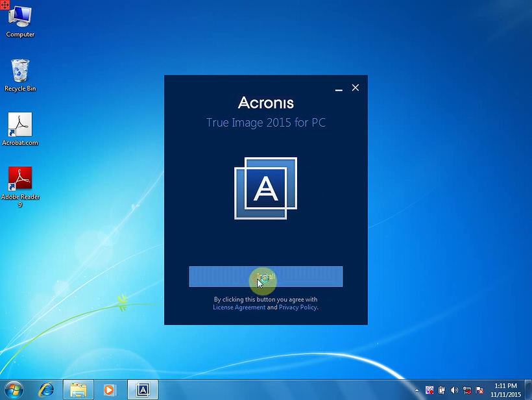The height and width of the screenshot is (400, 532).
Task: Select the Recycle Bin desktop icon
Action: point(20,75)
